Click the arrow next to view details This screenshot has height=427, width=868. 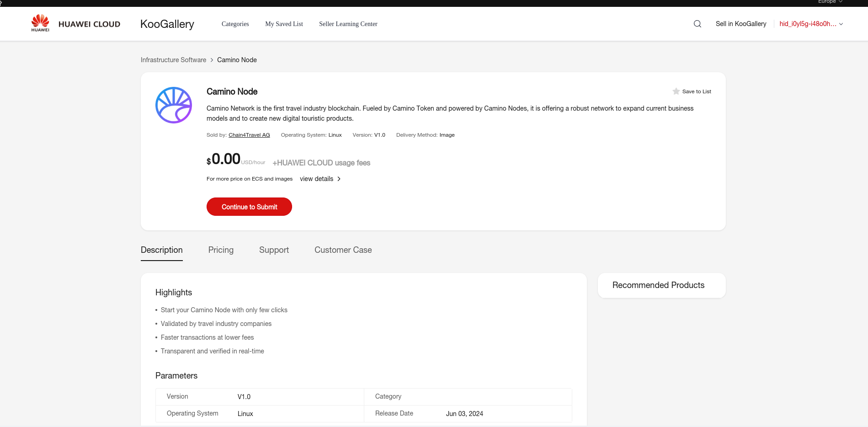339,179
